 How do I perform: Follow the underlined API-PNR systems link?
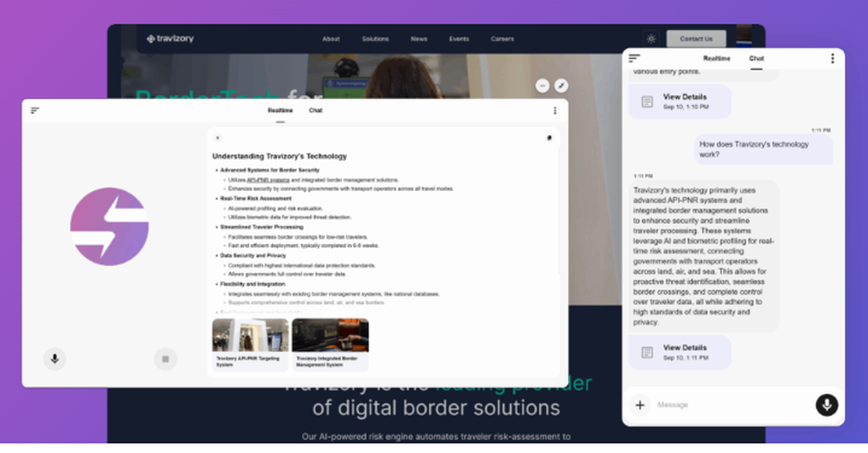(x=268, y=180)
